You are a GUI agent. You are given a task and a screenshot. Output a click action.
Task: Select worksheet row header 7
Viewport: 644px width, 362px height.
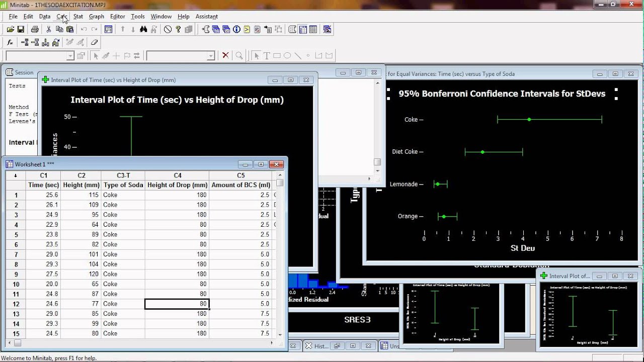(x=16, y=254)
